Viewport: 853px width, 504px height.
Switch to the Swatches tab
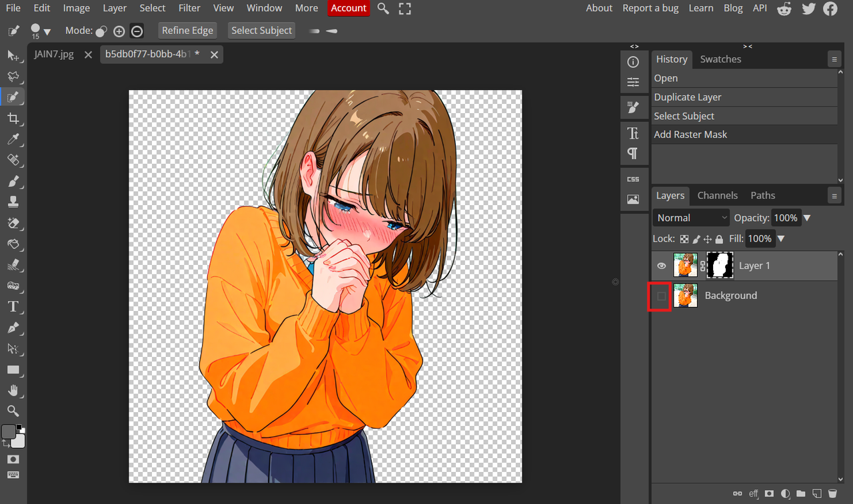click(720, 59)
